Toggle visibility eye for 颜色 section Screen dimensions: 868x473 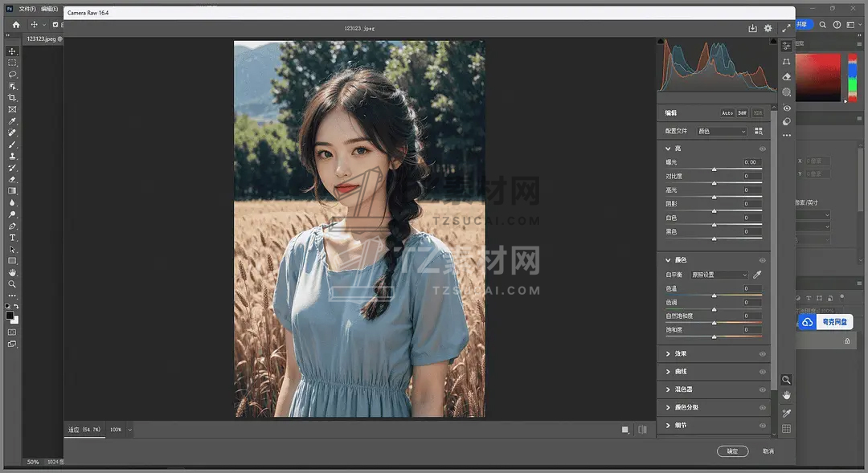pyautogui.click(x=762, y=260)
